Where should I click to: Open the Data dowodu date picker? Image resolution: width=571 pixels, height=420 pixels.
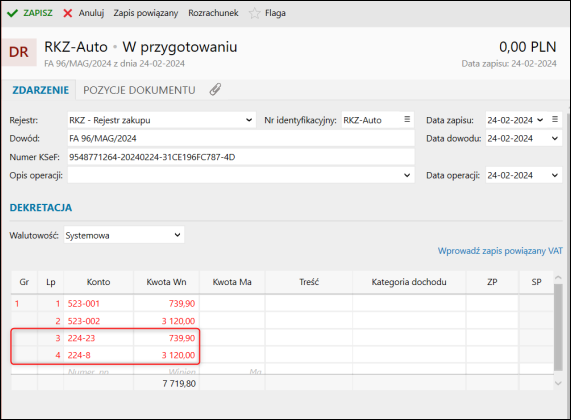click(x=554, y=138)
